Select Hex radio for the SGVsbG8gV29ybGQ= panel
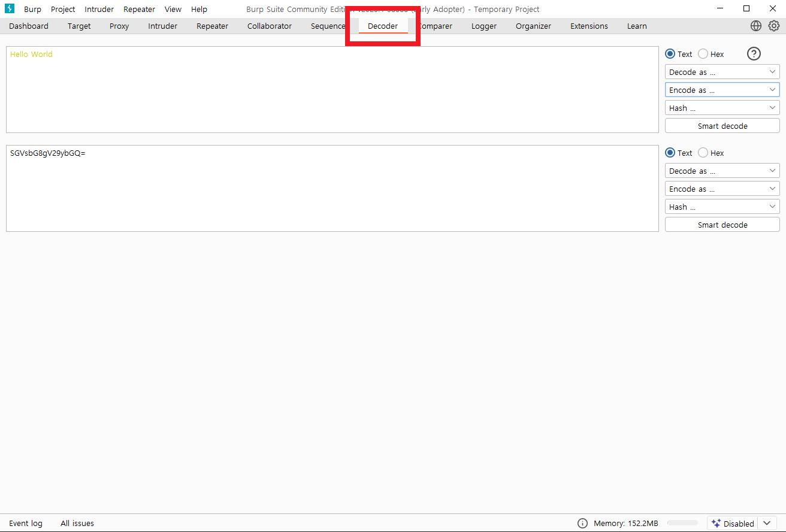The image size is (786, 532). pos(711,153)
